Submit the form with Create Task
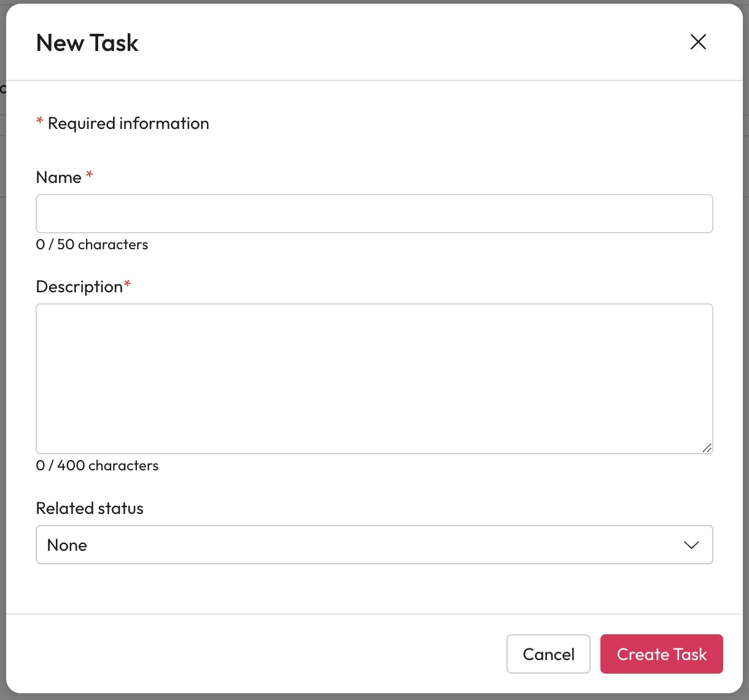Viewport: 749px width, 700px height. tap(661, 654)
